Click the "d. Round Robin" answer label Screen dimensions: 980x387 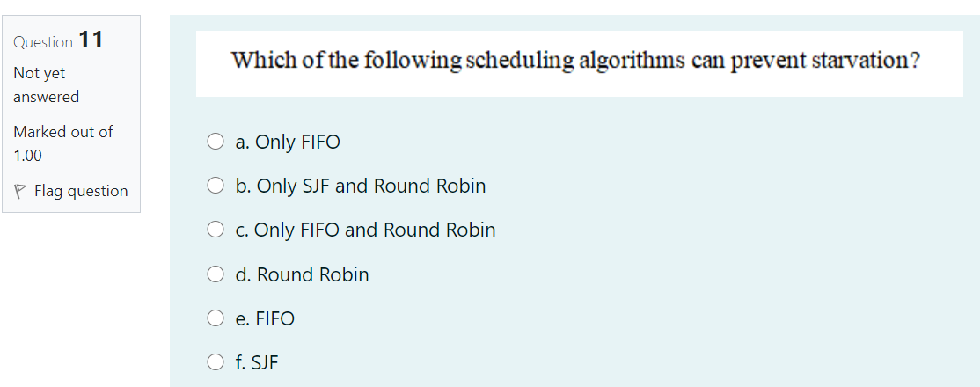(x=302, y=274)
